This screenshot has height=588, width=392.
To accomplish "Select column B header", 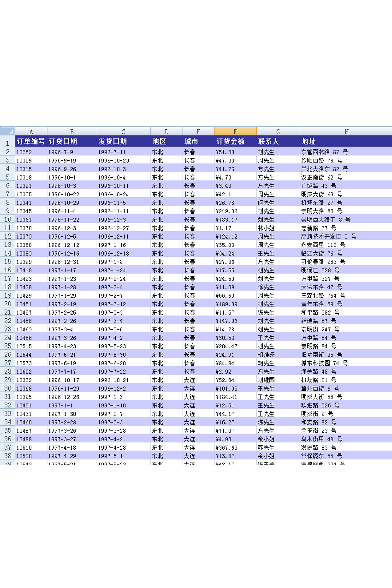I will (x=72, y=132).
